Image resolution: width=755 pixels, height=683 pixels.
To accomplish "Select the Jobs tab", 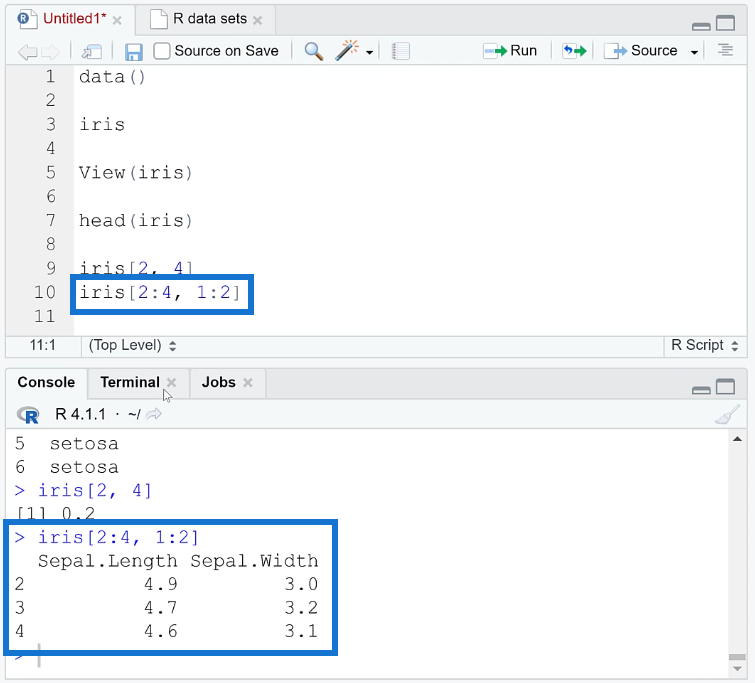I will pos(219,382).
